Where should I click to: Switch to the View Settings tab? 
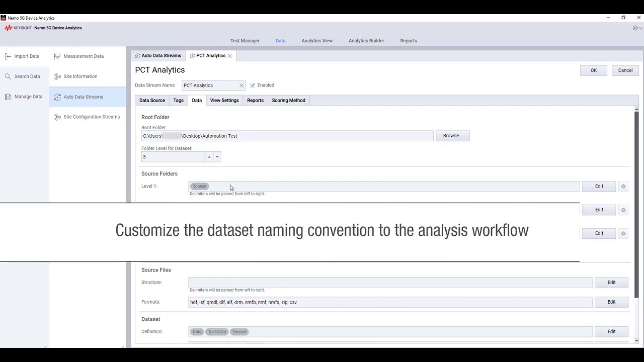click(224, 101)
